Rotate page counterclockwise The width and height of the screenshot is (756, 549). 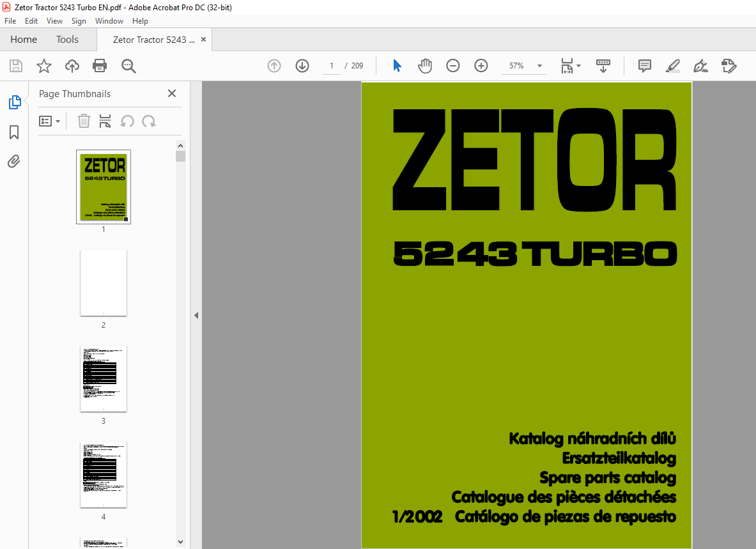tap(127, 121)
